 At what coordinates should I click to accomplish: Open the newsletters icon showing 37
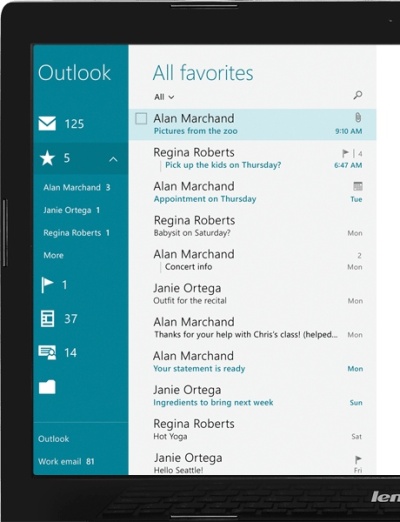pyautogui.click(x=47, y=319)
